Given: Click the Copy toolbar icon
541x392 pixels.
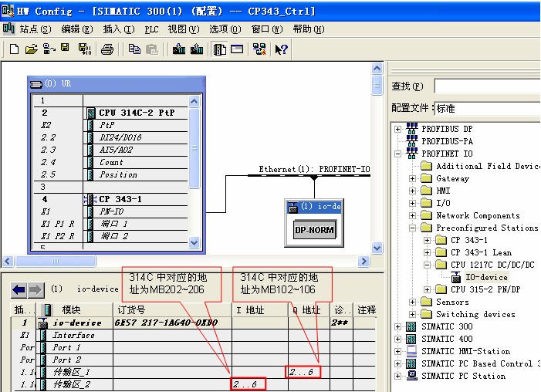Looking at the screenshot, I should 134,49.
